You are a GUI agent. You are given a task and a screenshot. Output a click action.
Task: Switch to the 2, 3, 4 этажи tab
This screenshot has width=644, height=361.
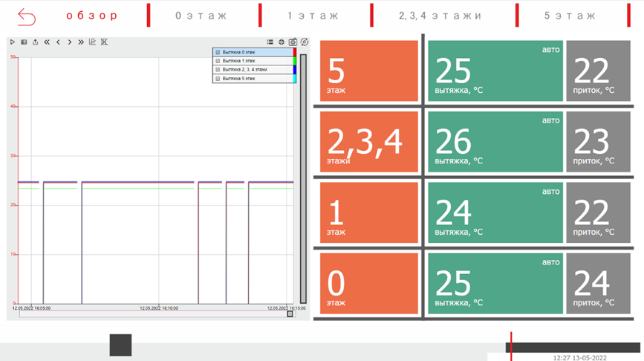[x=440, y=16]
